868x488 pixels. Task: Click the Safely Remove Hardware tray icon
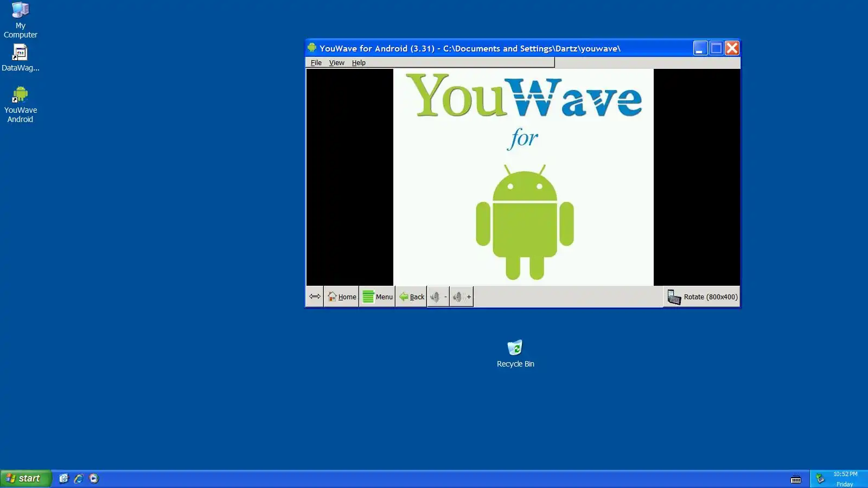pos(820,478)
